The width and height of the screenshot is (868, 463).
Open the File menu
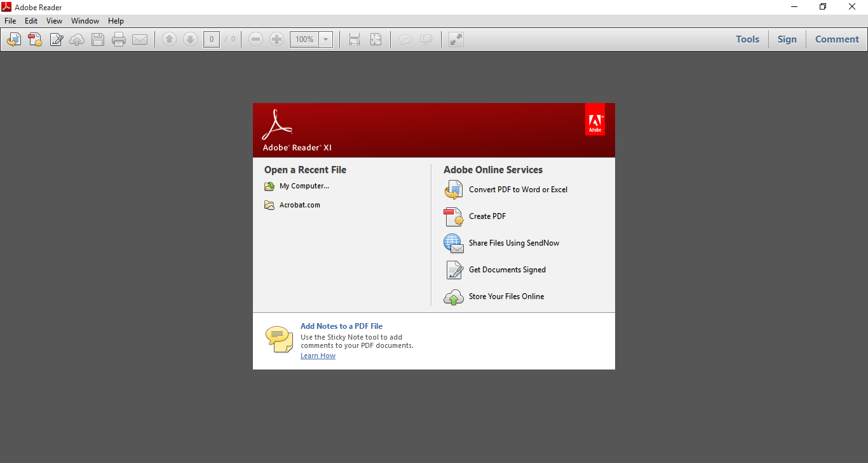click(x=10, y=20)
